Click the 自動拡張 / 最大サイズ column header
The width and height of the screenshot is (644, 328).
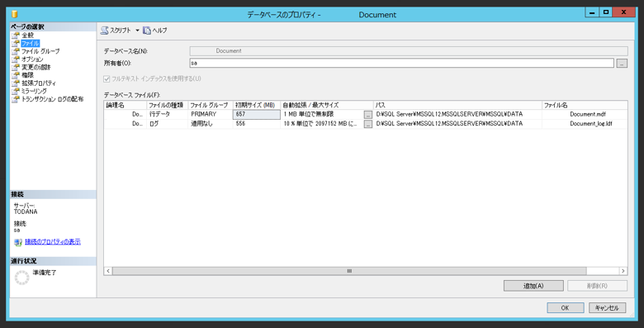click(x=327, y=105)
